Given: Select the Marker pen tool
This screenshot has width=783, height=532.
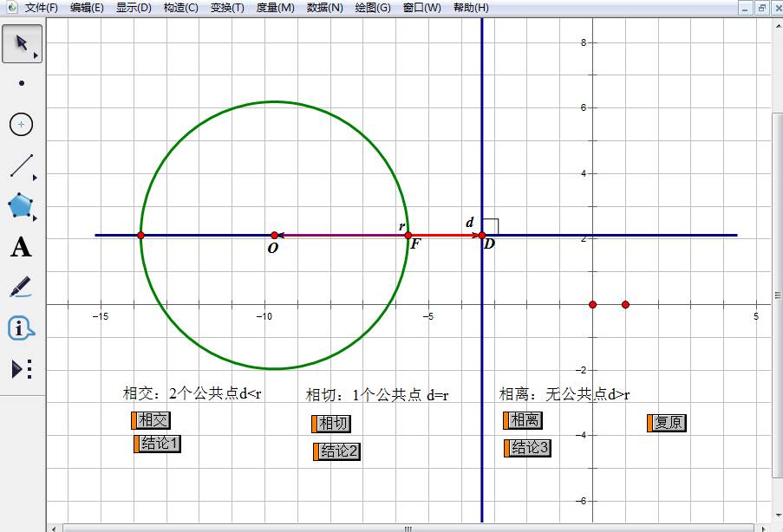Looking at the screenshot, I should (22, 288).
